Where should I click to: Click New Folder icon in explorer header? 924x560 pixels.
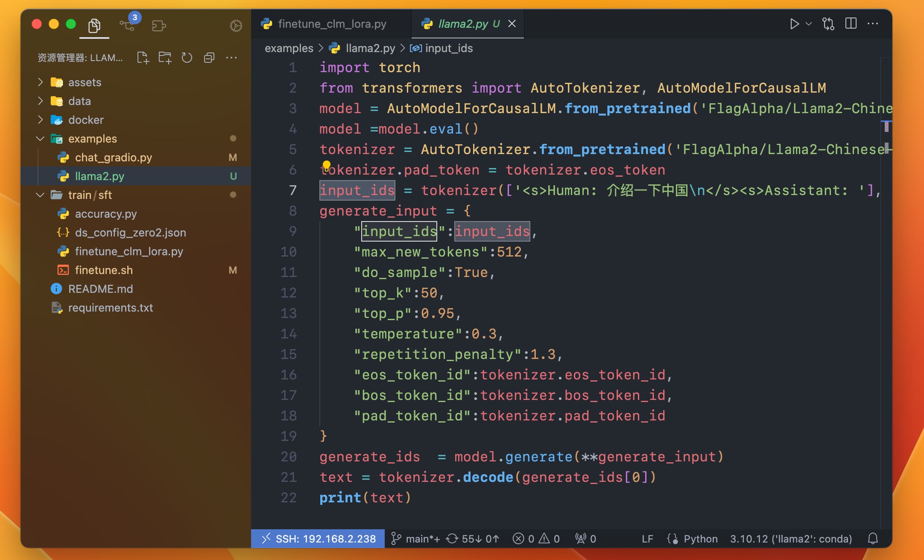(x=165, y=58)
